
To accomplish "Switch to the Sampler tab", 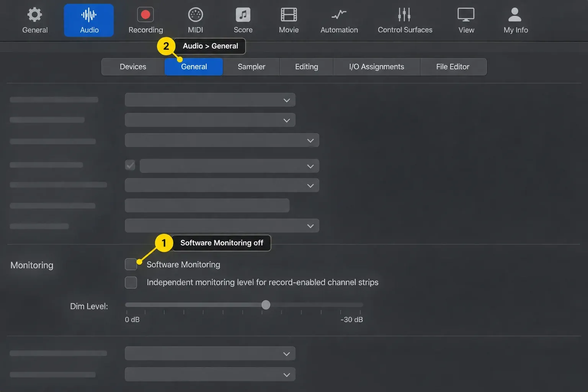I will point(251,67).
